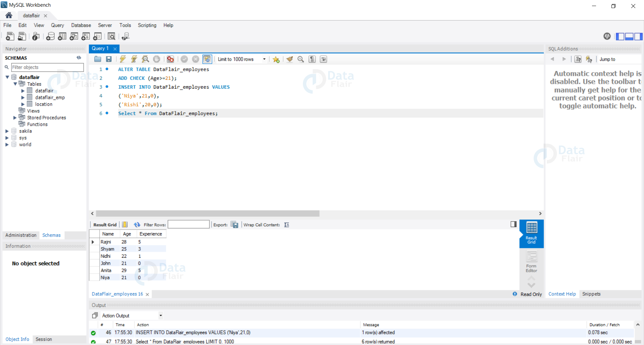Toggle wrap cell content icon

286,225
